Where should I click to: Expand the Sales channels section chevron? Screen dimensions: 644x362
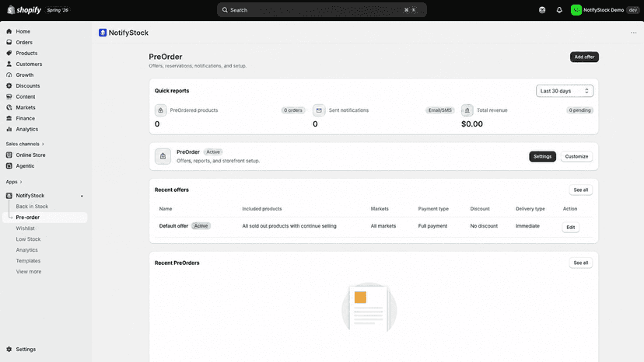[43, 144]
